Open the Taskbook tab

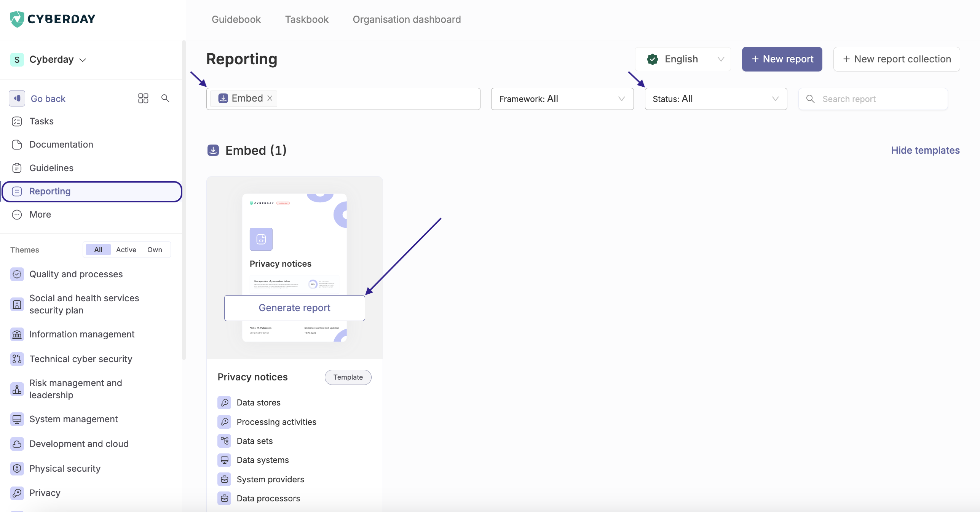[x=307, y=19]
